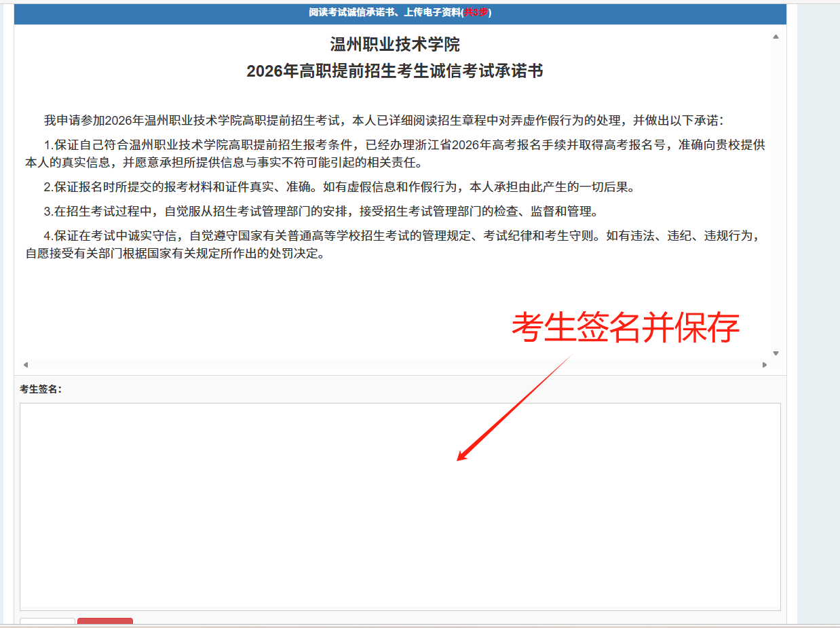Image resolution: width=840 pixels, height=628 pixels.
Task: Click pledge item 1 about 报考条件
Action: pos(395,154)
